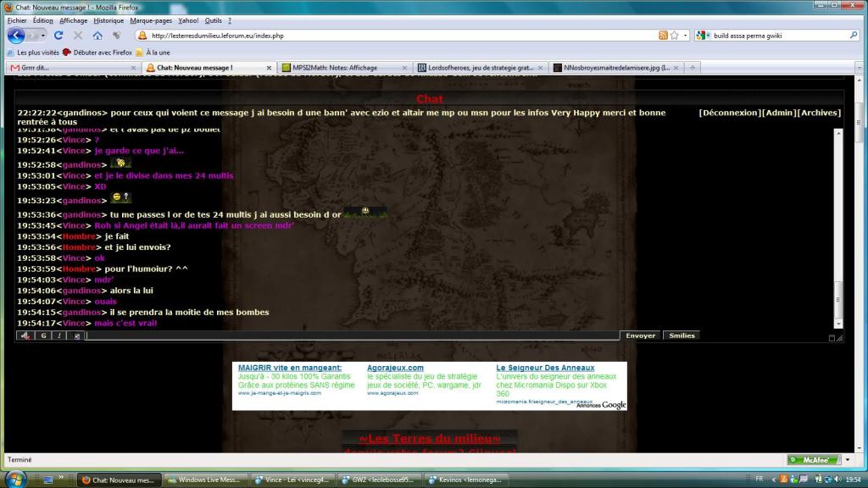The width and height of the screenshot is (868, 488).
Task: Open the list-all-tabs dropdown
Action: (860, 68)
